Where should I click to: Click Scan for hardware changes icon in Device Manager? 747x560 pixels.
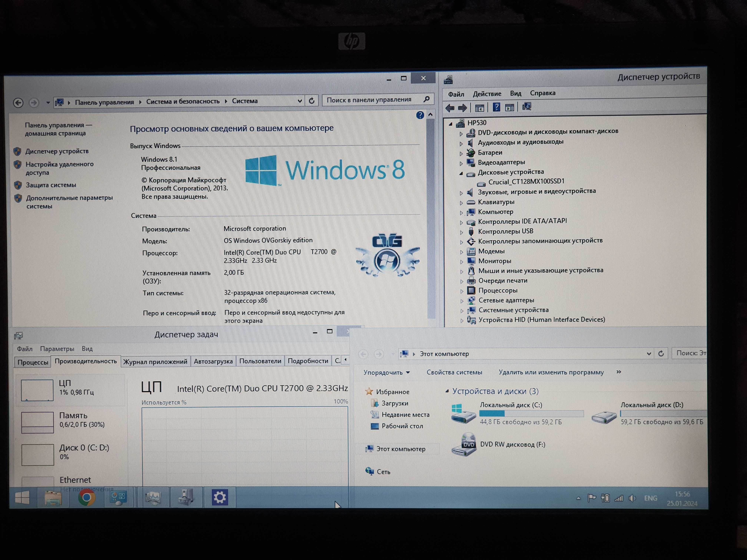point(527,107)
